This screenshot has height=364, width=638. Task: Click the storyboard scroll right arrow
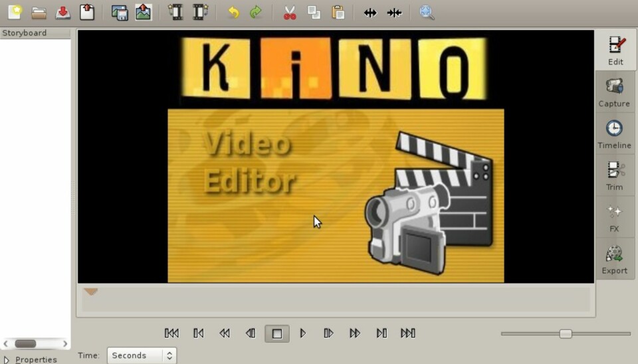pyautogui.click(x=65, y=343)
